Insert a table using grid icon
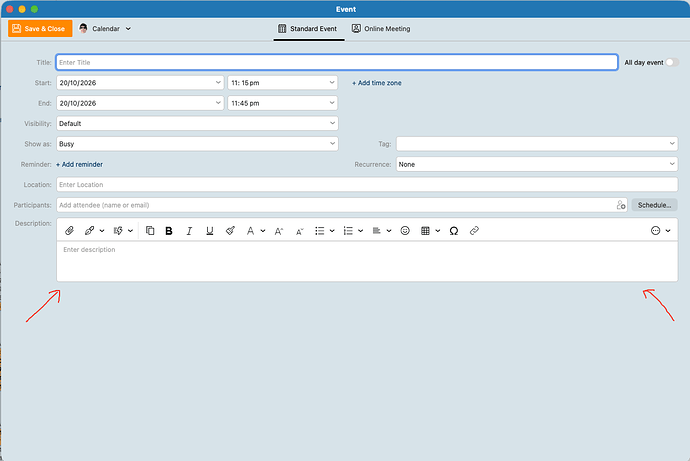This screenshot has height=461, width=690. tap(425, 230)
